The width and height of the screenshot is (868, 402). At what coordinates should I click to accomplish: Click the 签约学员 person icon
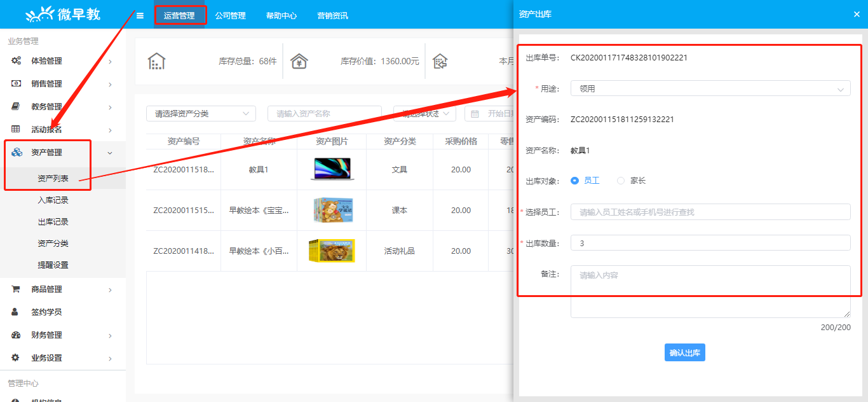(17, 312)
